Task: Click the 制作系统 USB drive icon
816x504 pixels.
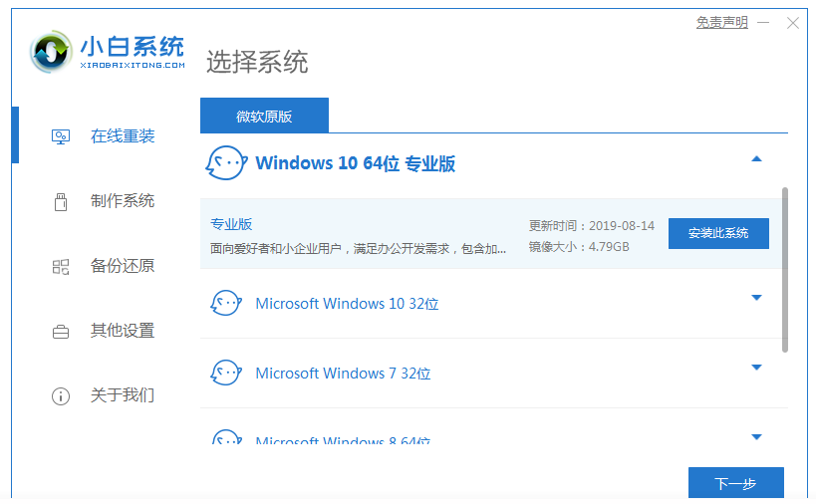Action: pos(61,201)
